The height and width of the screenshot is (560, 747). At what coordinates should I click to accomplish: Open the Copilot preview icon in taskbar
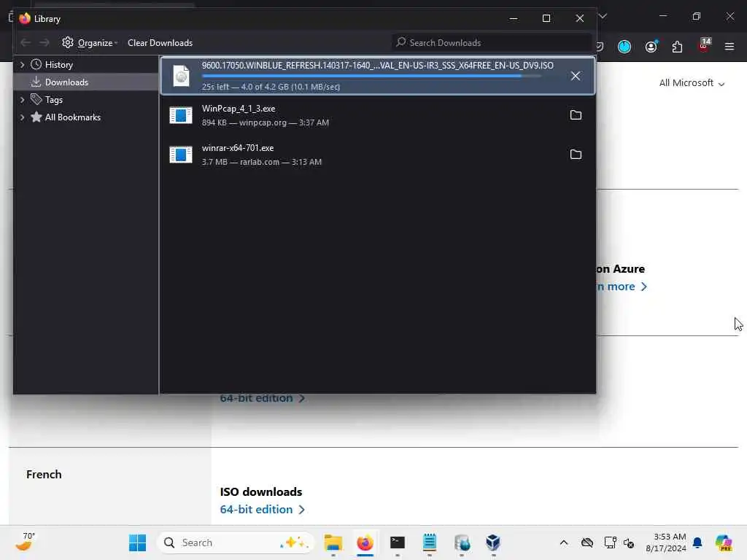[x=724, y=542]
